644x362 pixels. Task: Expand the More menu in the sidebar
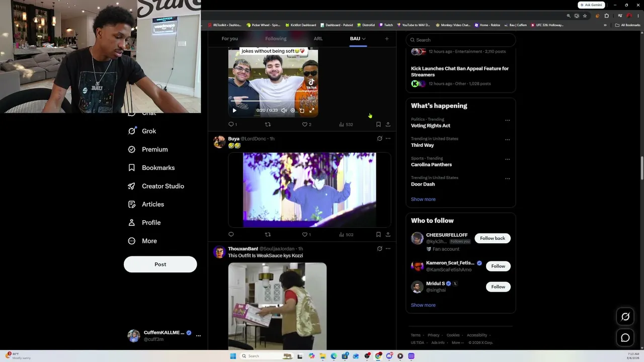pos(142,241)
